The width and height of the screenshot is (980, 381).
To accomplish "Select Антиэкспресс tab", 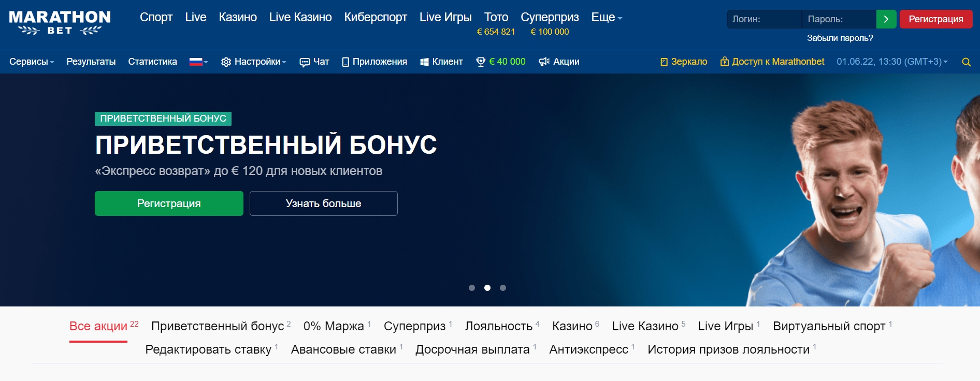I will (592, 349).
